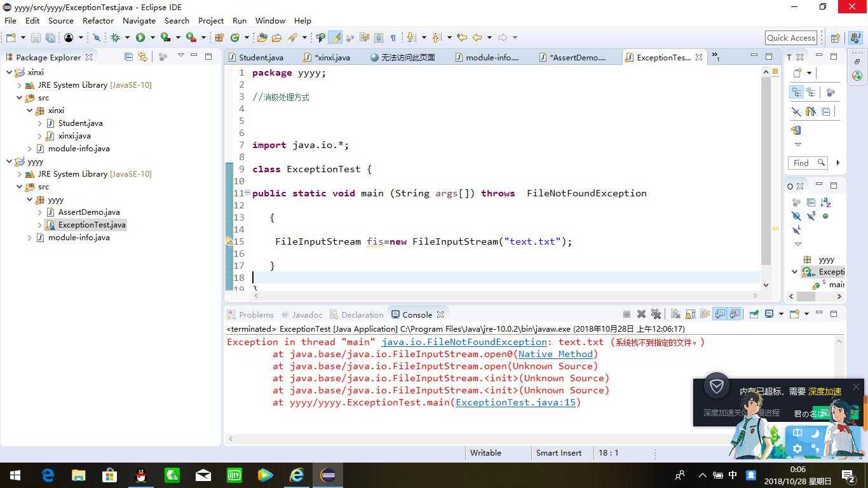868x488 pixels.
Task: Open the New file dropdown arrow
Action: tap(23, 38)
